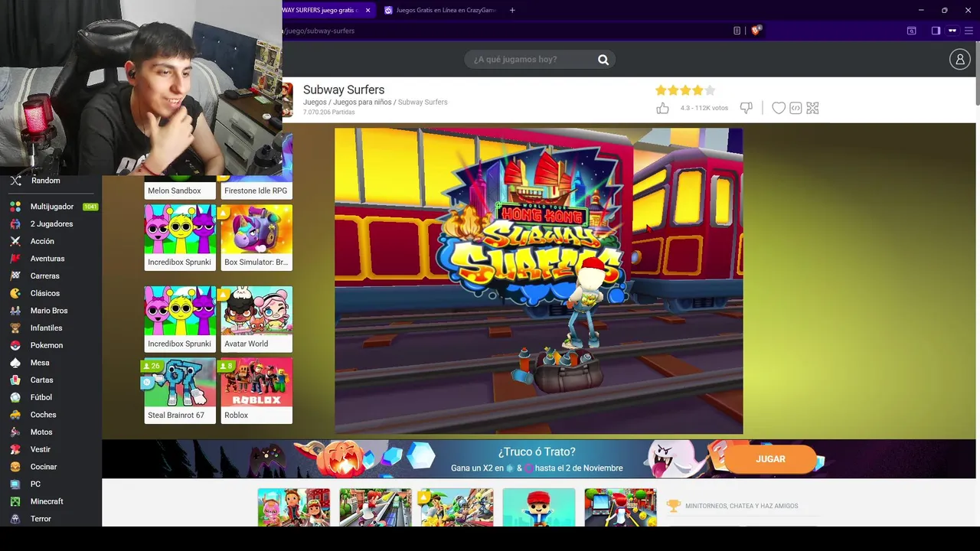Click the address bar URL
The width and height of the screenshot is (980, 551).
(320, 31)
